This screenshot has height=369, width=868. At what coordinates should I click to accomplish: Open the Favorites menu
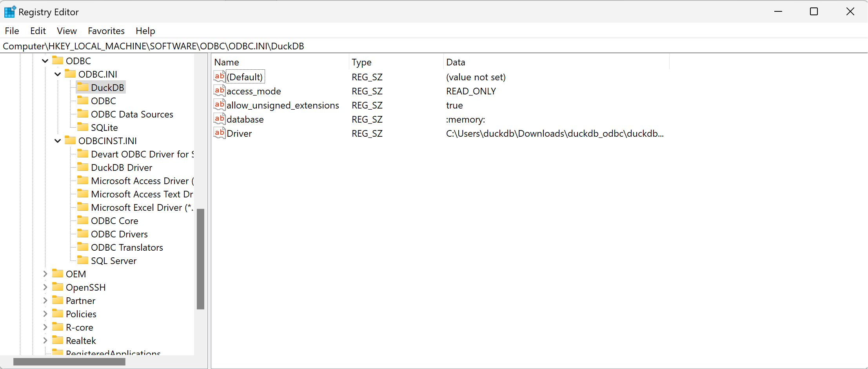pos(106,31)
